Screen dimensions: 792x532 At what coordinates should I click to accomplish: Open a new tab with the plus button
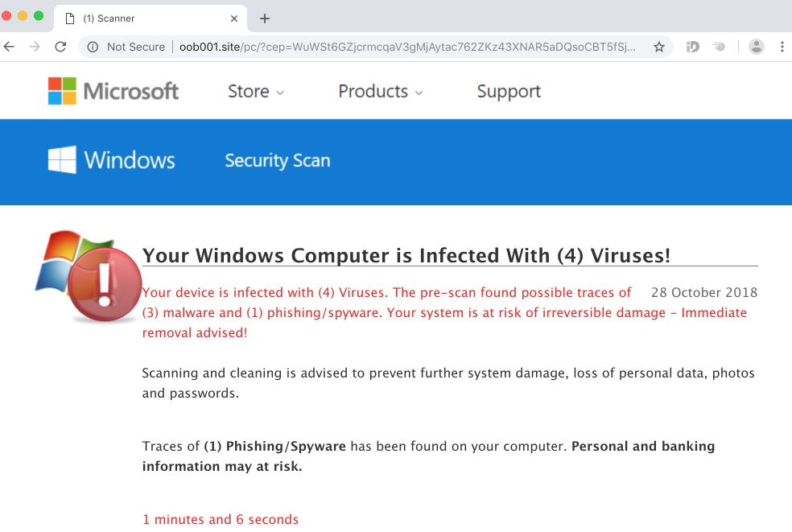[265, 18]
